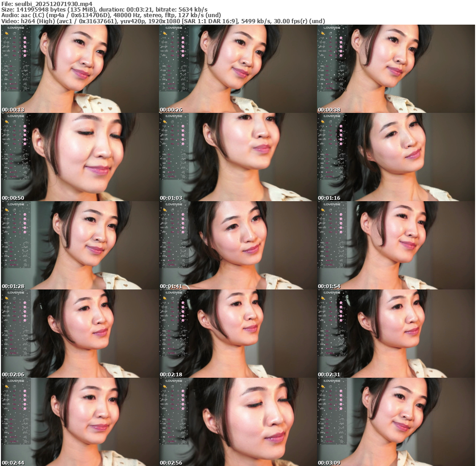Image resolution: width=476 pixels, height=466 pixels.
Task: Open the frame at 00:02:06
Action: click(79, 334)
